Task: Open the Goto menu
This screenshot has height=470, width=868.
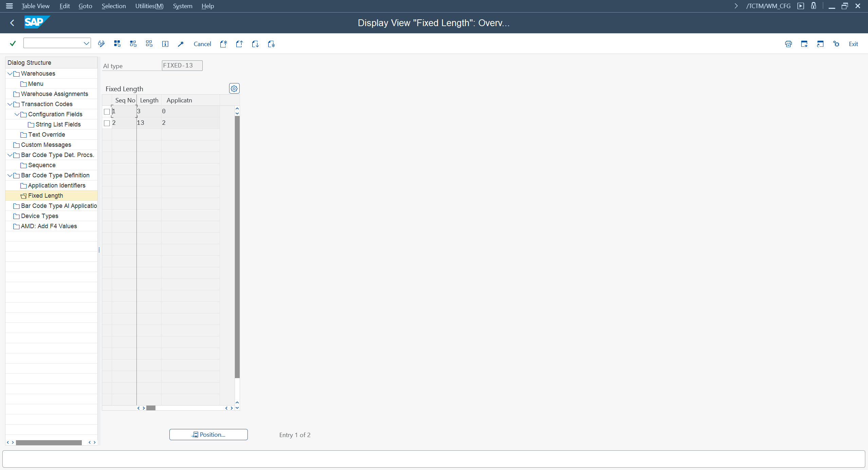Action: coord(85,6)
